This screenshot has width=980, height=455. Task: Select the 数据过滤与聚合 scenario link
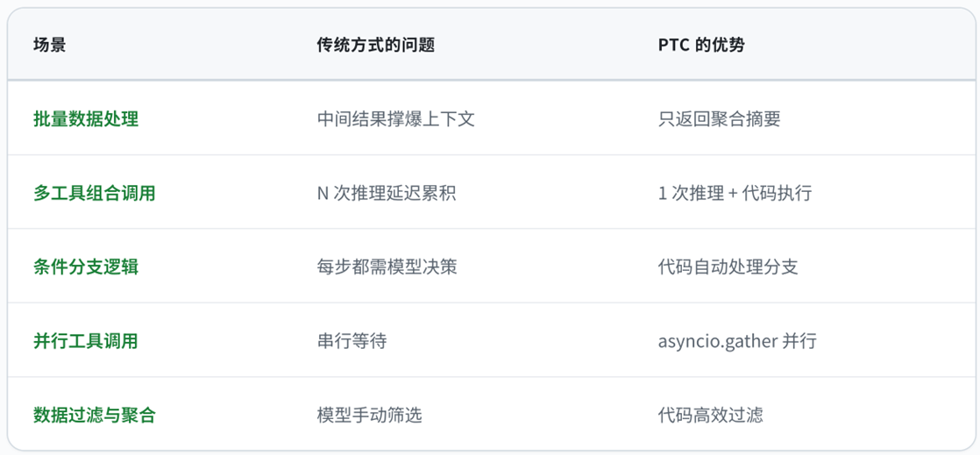click(95, 415)
